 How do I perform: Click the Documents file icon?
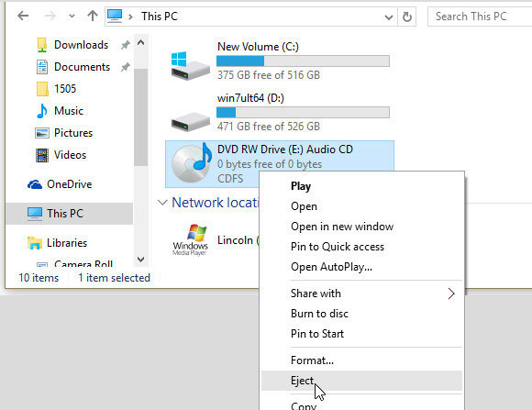tap(42, 67)
